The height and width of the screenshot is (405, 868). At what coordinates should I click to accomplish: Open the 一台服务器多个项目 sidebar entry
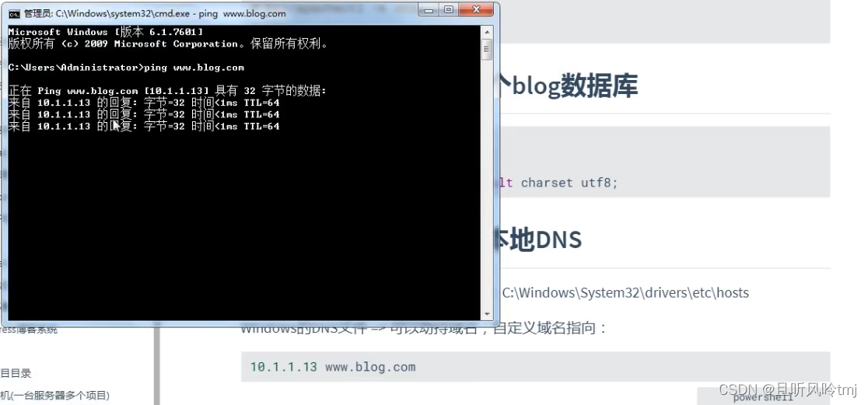[54, 396]
